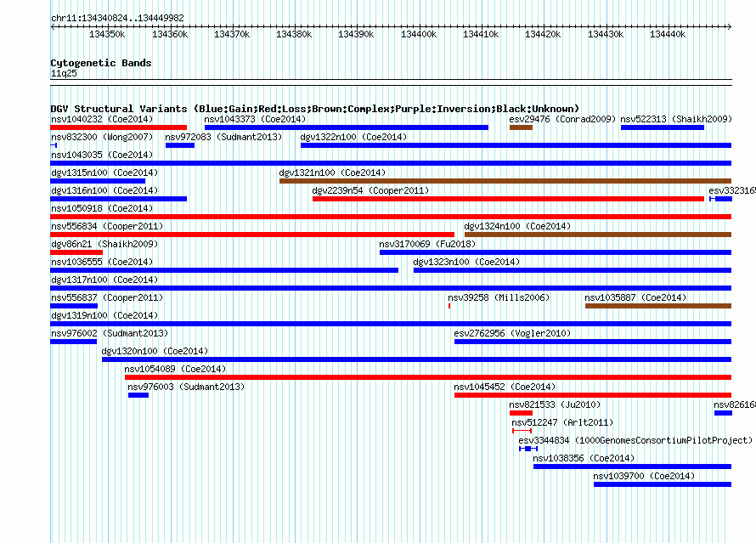This screenshot has height=543, width=756.
Task: Click nsv1054089 (Coe2014) label
Action: [175, 369]
